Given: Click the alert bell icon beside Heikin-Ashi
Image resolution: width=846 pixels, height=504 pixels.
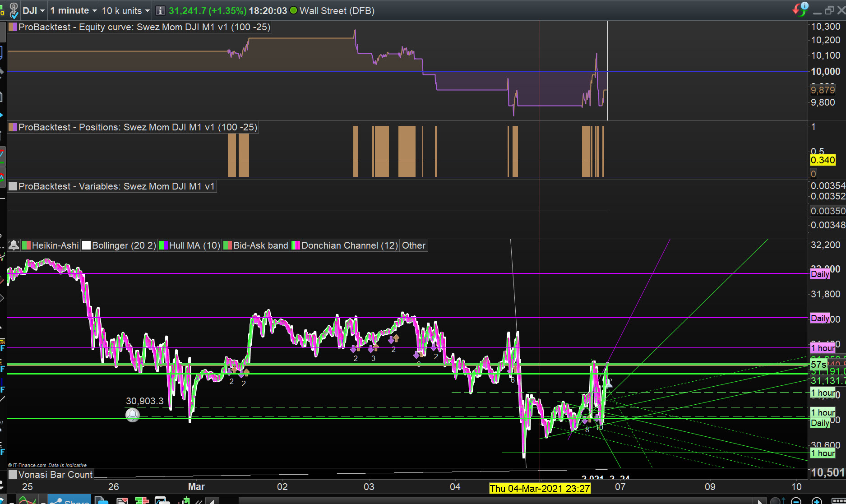Looking at the screenshot, I should (14, 245).
